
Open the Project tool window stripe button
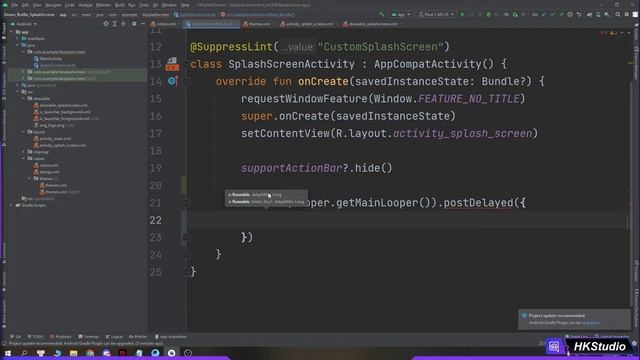(4, 31)
